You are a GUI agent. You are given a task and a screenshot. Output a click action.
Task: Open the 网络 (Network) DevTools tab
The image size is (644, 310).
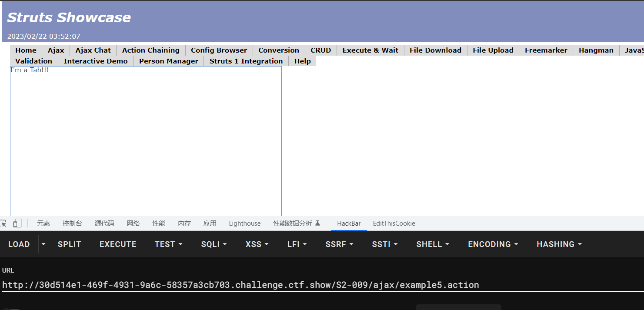coord(133,223)
